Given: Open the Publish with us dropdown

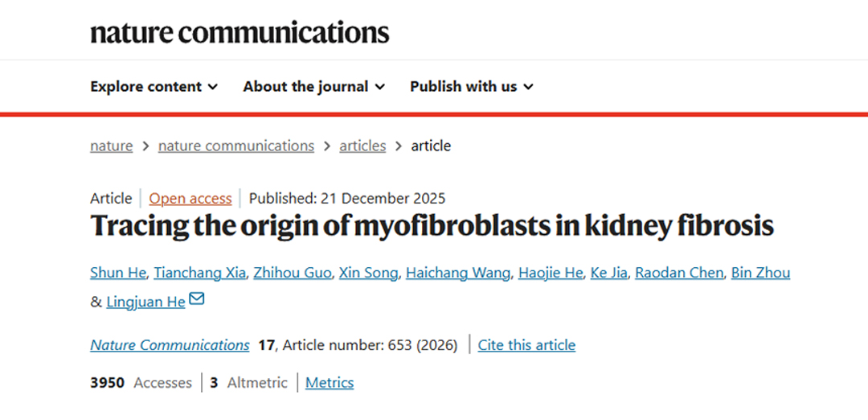Looking at the screenshot, I should (471, 86).
